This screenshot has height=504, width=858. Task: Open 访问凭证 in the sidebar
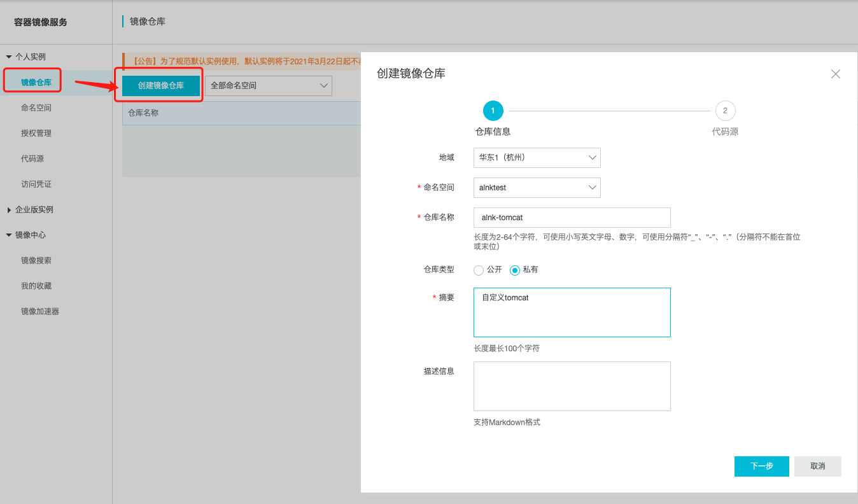(x=36, y=184)
